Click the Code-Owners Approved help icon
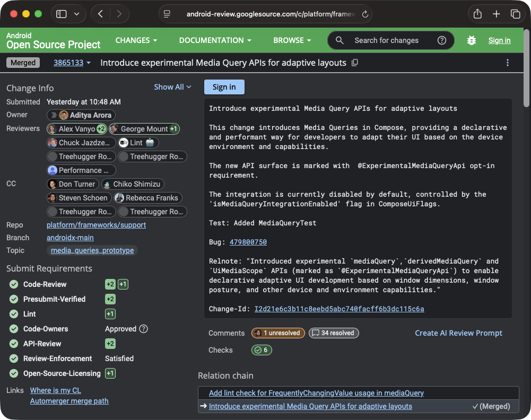The image size is (531, 420). coord(144,329)
